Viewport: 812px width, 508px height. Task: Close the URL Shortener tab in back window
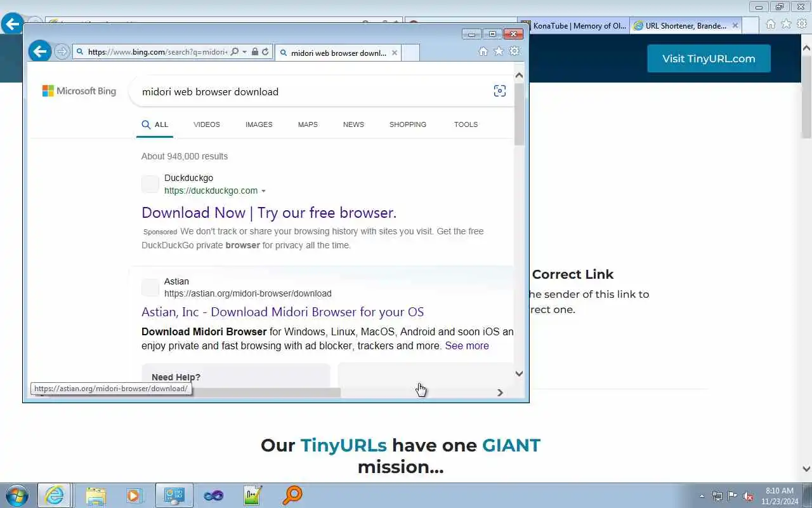[735, 25]
